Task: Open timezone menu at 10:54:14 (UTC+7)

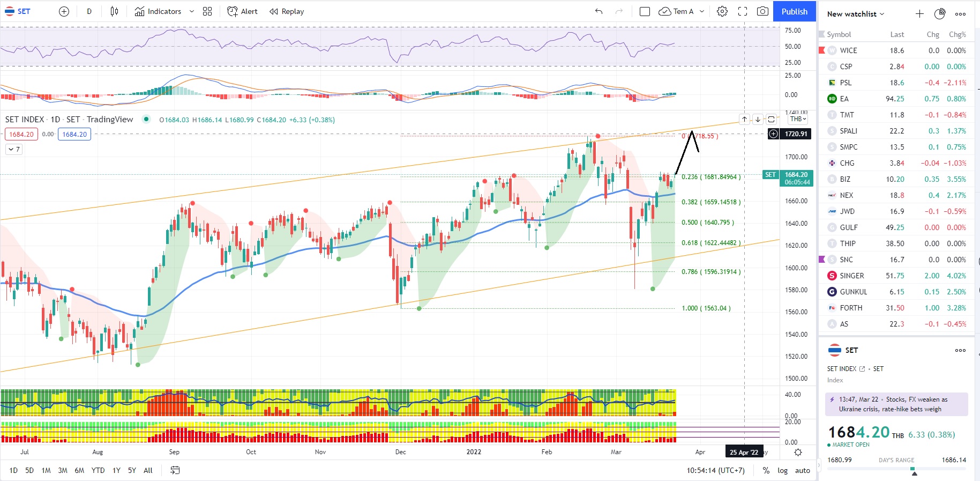Action: click(716, 470)
